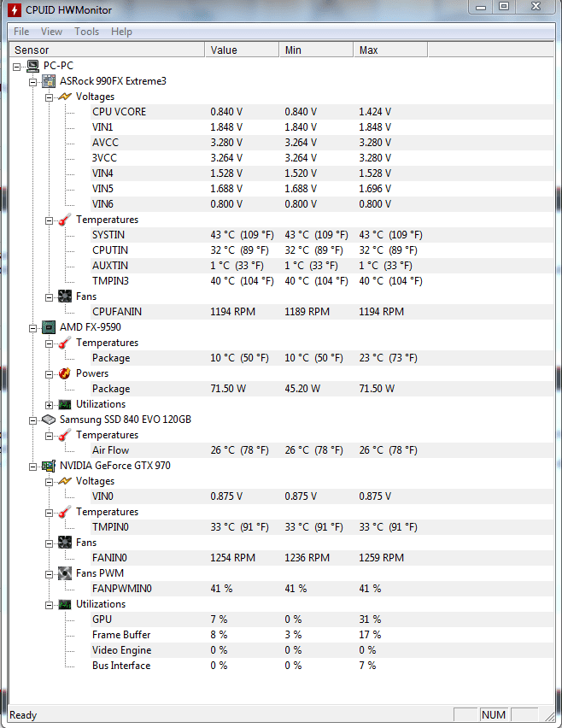Expand the AMD FX-9590 Utilizations group
562x728 pixels.
(x=50, y=405)
